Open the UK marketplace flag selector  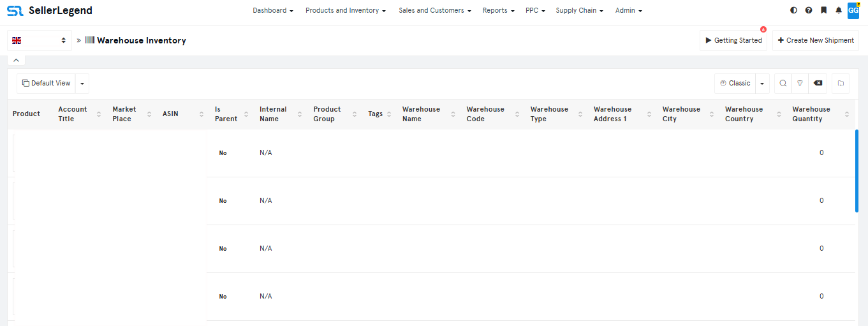[39, 40]
